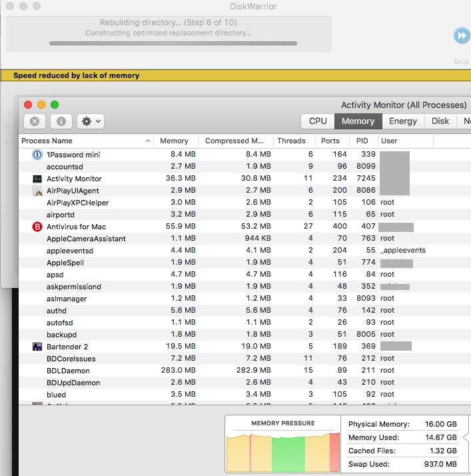471x476 pixels.
Task: Click the Bartender 2 process icon
Action: click(x=37, y=347)
